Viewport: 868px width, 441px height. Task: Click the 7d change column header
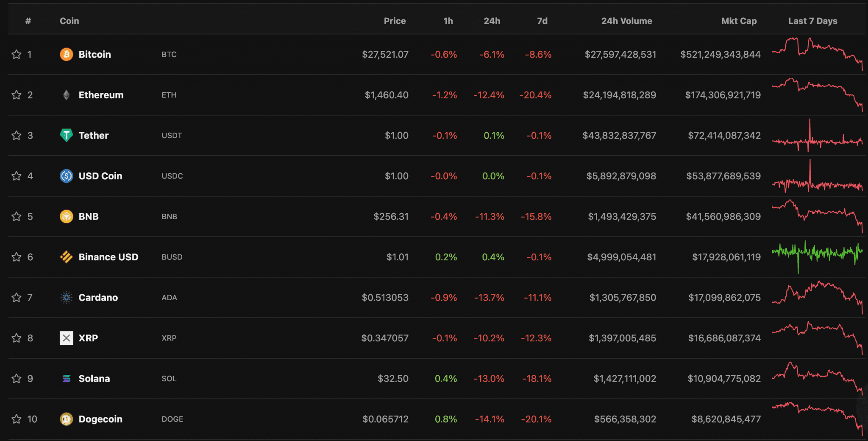click(542, 21)
